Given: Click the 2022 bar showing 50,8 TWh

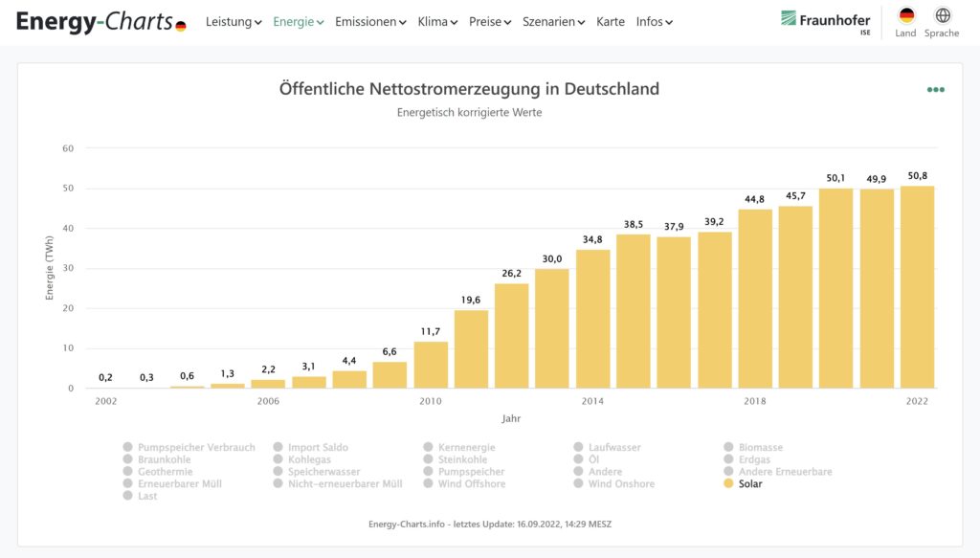Looking at the screenshot, I should (x=916, y=287).
